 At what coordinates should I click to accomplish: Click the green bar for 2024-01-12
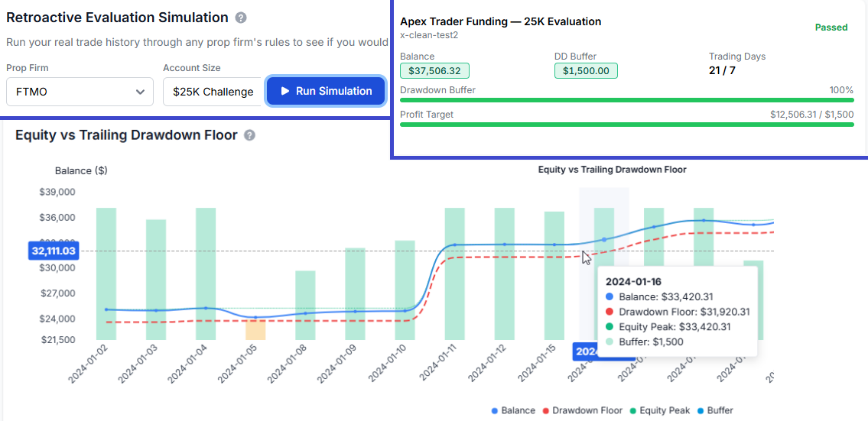(504, 274)
